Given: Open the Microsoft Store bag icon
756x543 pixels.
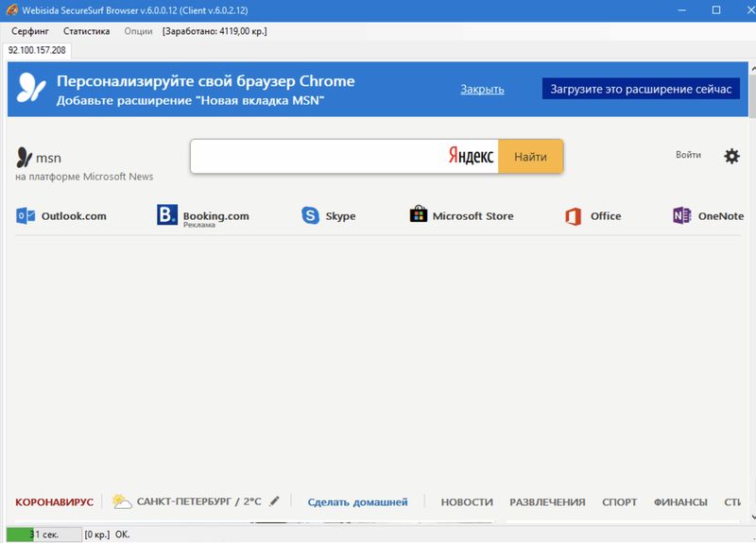Looking at the screenshot, I should click(418, 215).
